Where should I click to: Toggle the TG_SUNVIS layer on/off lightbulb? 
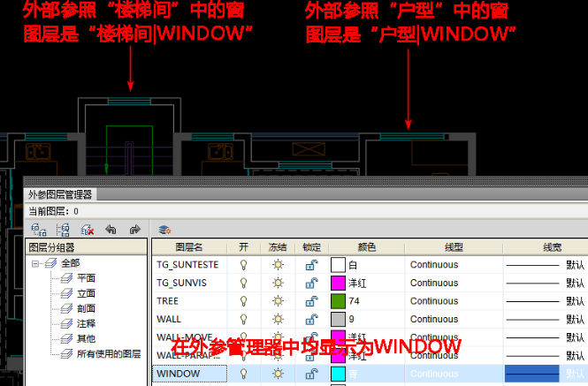[x=243, y=283]
